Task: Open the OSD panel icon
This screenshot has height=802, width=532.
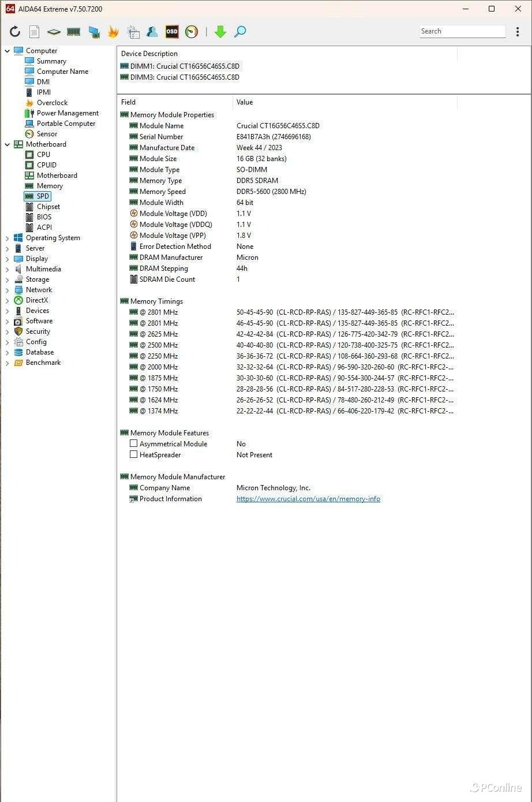Action: [172, 32]
